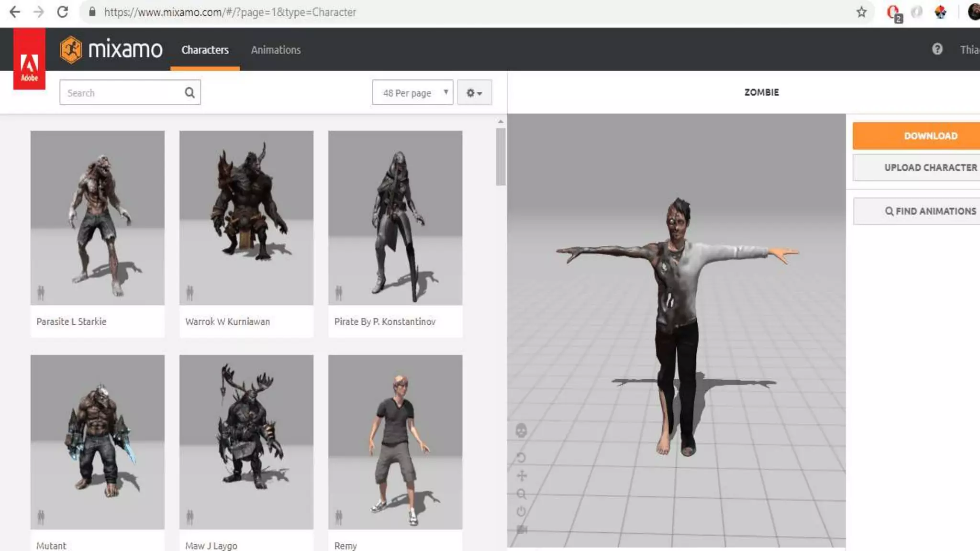The height and width of the screenshot is (551, 980).
Task: Toggle skeleton view skull icon
Action: (x=521, y=430)
